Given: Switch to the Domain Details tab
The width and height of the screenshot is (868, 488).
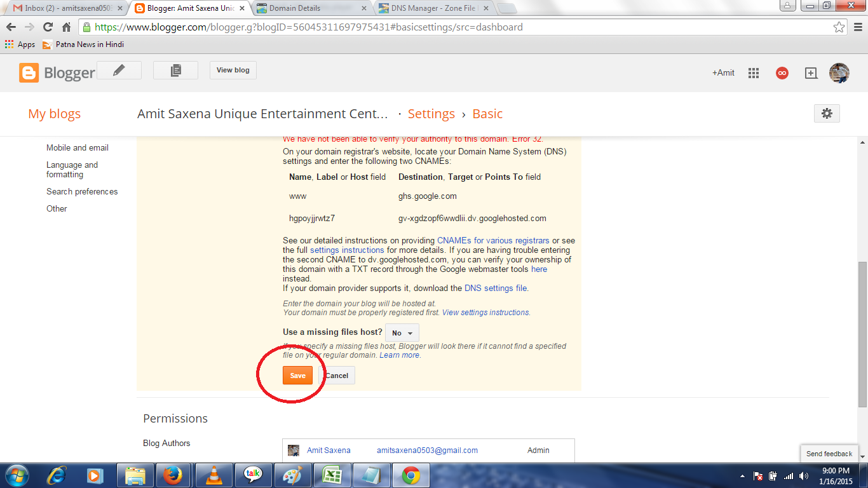Looking at the screenshot, I should 312,8.
